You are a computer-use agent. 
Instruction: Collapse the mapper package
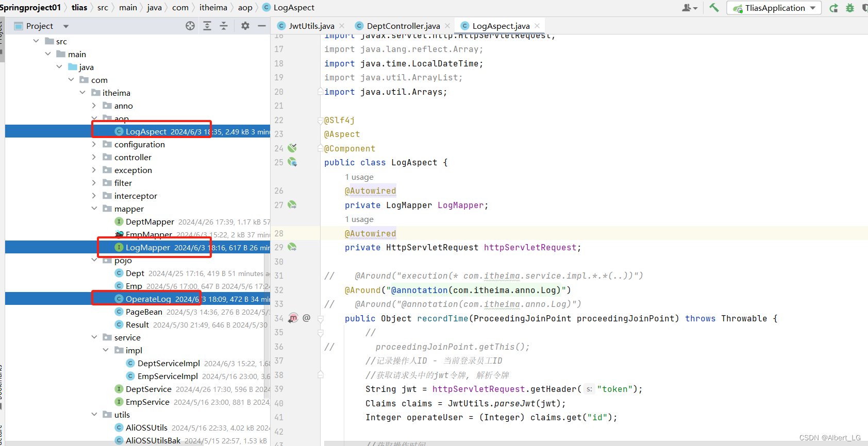pyautogui.click(x=94, y=209)
